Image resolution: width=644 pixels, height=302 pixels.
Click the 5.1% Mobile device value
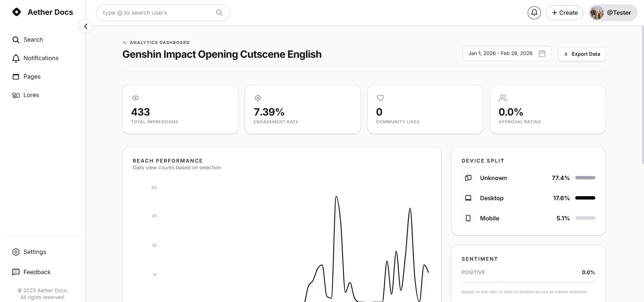563,218
